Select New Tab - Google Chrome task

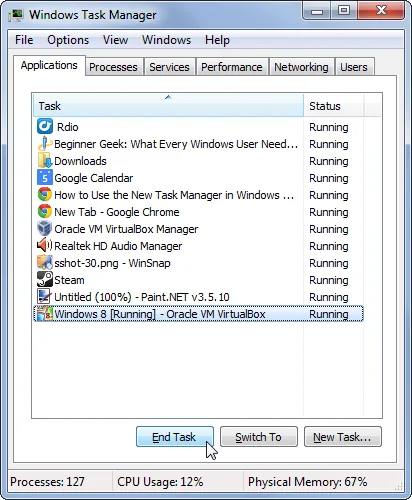pyautogui.click(x=198, y=212)
